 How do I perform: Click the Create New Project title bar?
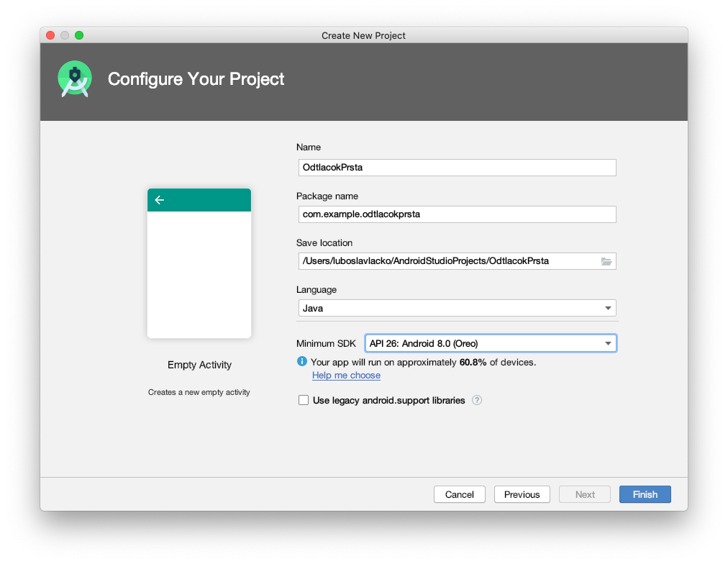363,35
